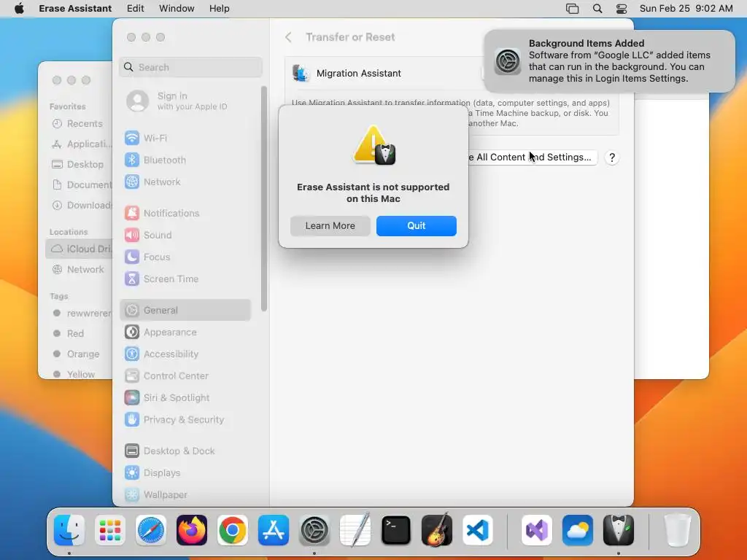Select Accessibility in the settings sidebar
The width and height of the screenshot is (747, 560).
[x=186, y=354]
